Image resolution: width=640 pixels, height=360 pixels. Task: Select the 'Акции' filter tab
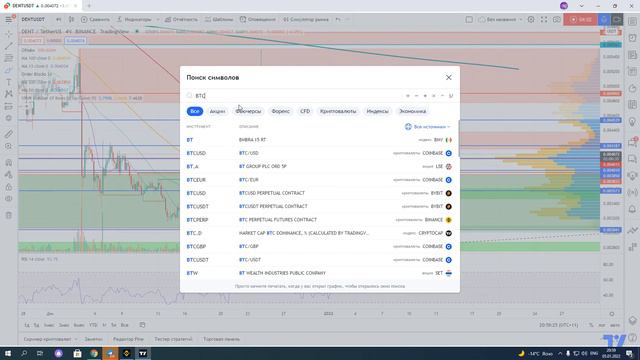point(217,111)
